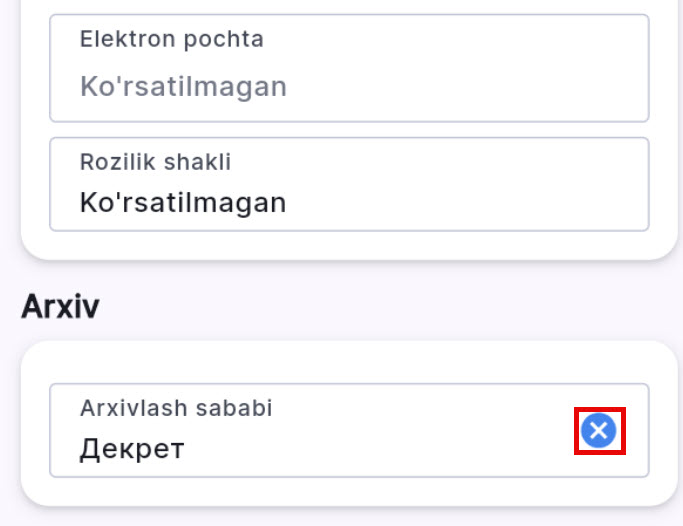Open the Arxivlash sababi selector
683x526 pixels.
[320, 430]
